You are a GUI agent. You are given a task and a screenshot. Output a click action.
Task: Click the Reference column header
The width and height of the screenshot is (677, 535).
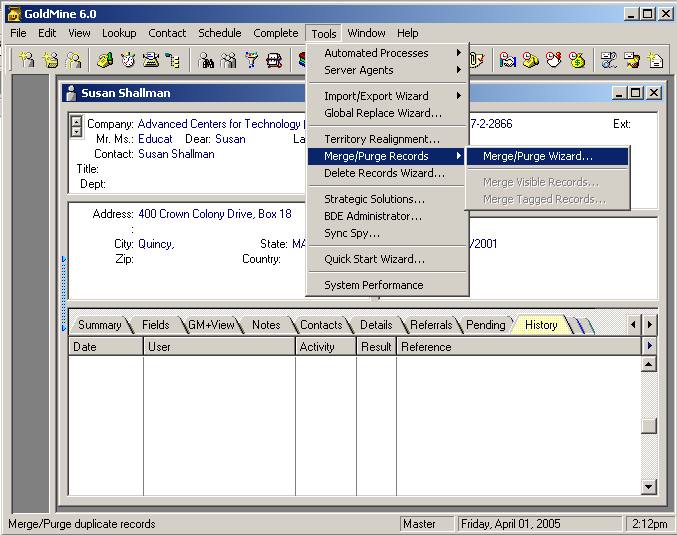pyautogui.click(x=519, y=347)
